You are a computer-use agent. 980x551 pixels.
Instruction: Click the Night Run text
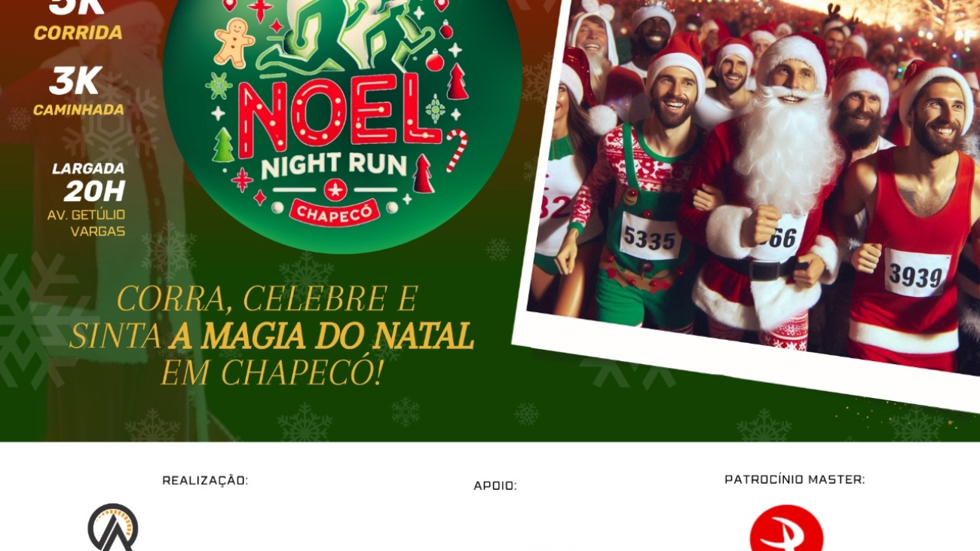(x=334, y=164)
